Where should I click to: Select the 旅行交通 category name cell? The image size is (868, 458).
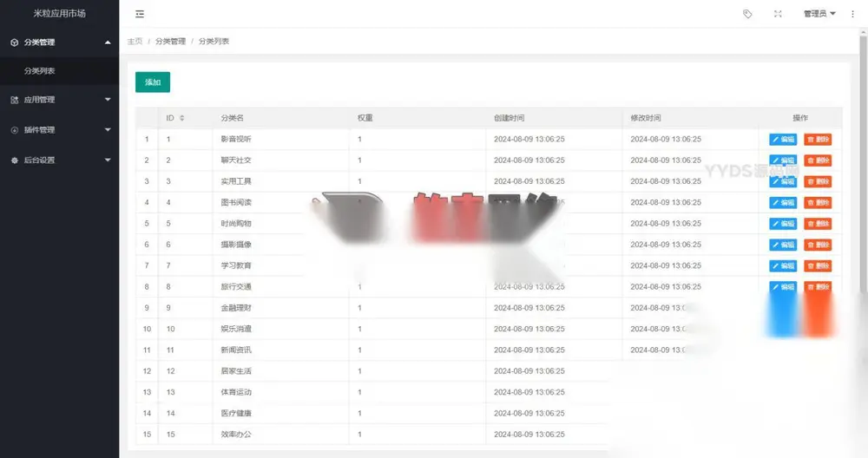tap(280, 286)
